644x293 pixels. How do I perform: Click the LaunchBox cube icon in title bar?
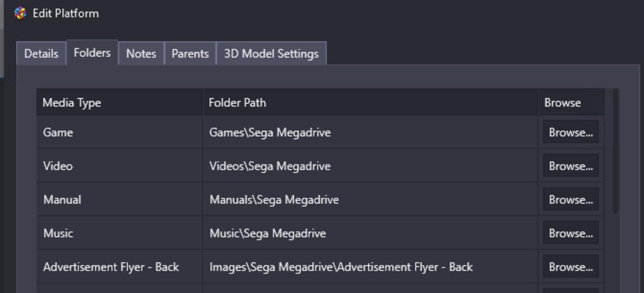tap(20, 13)
